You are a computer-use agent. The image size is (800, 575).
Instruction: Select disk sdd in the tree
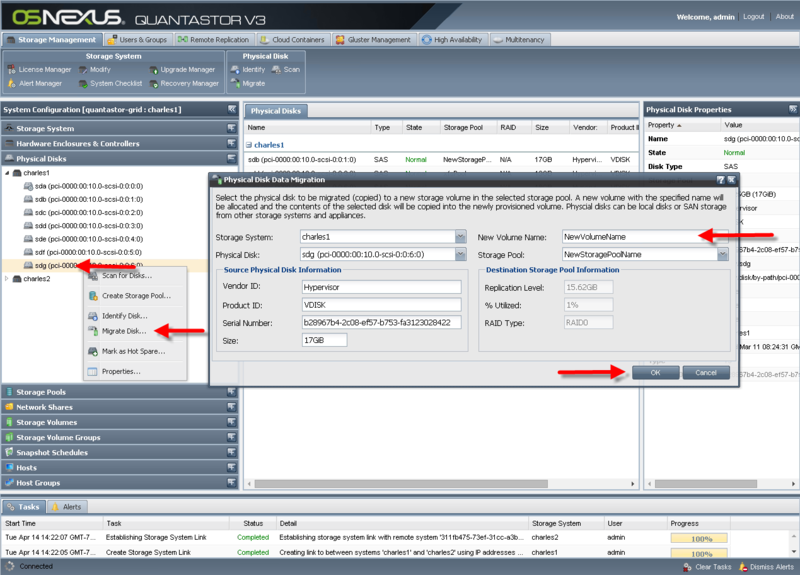click(84, 226)
